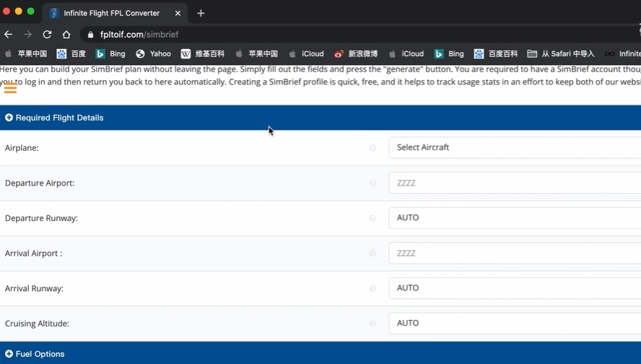Image resolution: width=641 pixels, height=364 pixels.
Task: Click the help icon beside Airplane
Action: click(x=373, y=148)
